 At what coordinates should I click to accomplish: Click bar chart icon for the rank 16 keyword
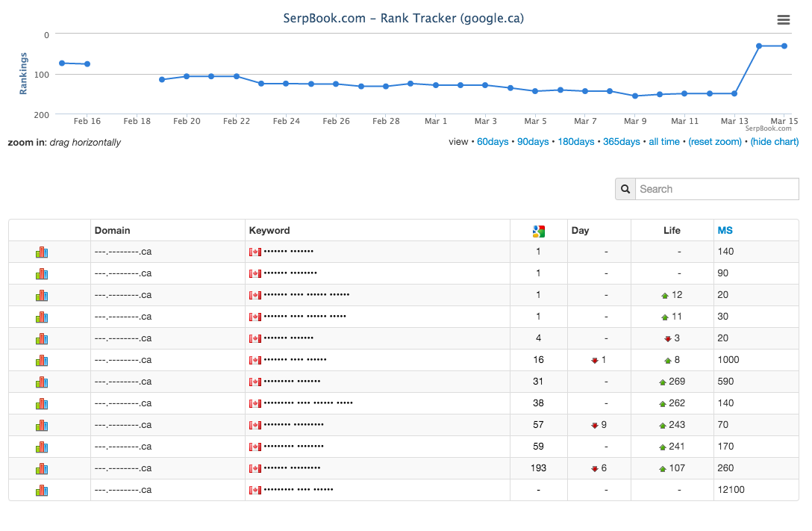(x=42, y=361)
